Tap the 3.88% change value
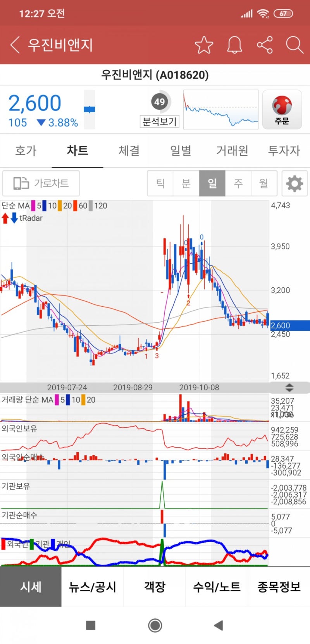310x644 pixels. [63, 123]
